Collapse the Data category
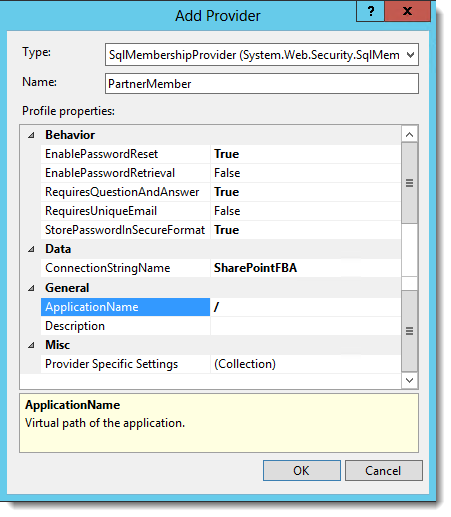Viewport: 451px width, 517px height. pos(31,249)
